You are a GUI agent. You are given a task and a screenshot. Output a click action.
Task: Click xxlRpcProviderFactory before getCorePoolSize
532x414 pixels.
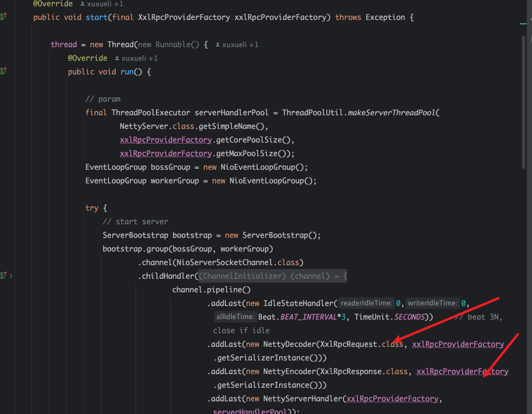pos(166,140)
